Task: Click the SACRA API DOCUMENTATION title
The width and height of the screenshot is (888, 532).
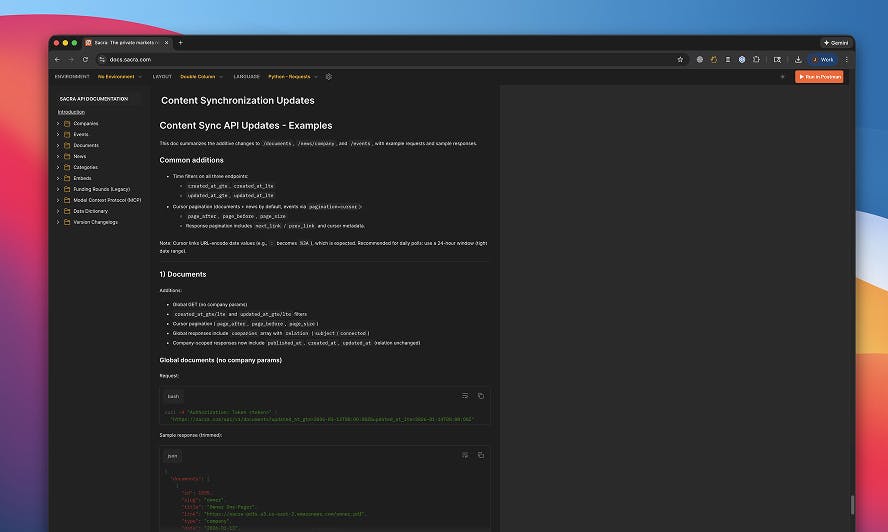Action: 93,99
